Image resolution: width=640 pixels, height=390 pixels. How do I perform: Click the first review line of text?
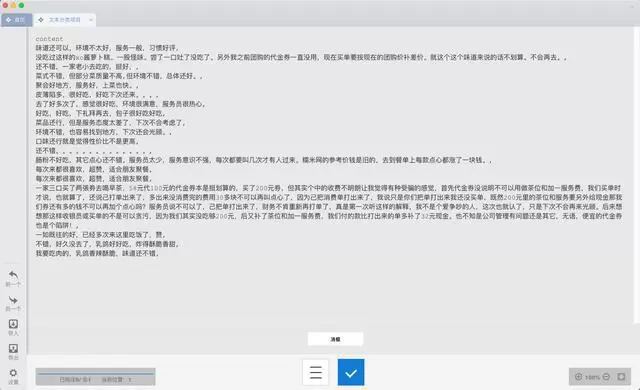pyautogui.click(x=107, y=48)
